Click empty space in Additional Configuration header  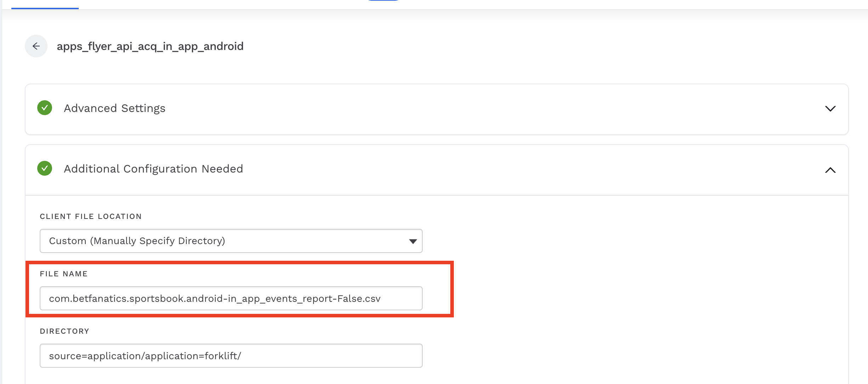(x=496, y=169)
